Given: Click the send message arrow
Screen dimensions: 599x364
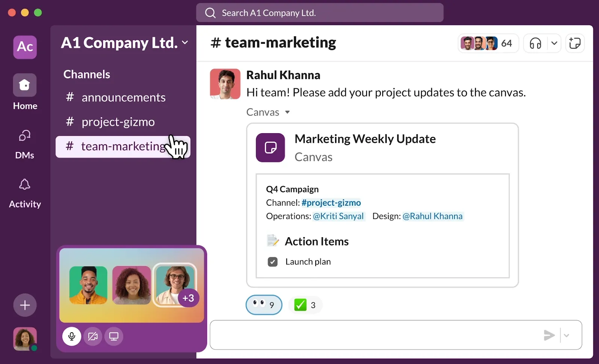Looking at the screenshot, I should coord(549,335).
